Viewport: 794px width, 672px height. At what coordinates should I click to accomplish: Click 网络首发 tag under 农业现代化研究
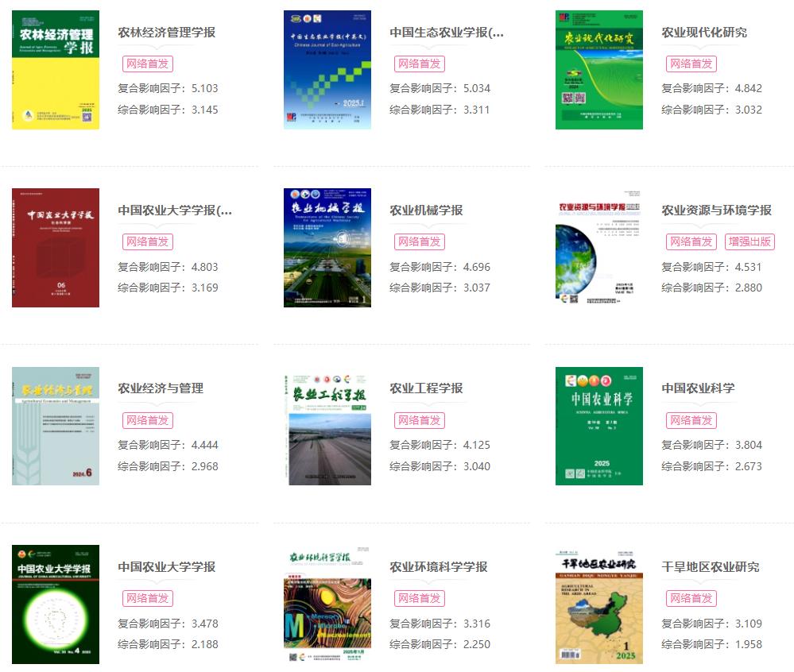[691, 64]
